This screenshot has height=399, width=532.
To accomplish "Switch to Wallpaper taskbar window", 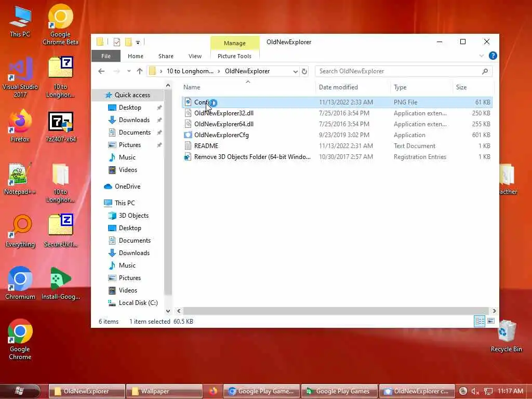I will (164, 391).
